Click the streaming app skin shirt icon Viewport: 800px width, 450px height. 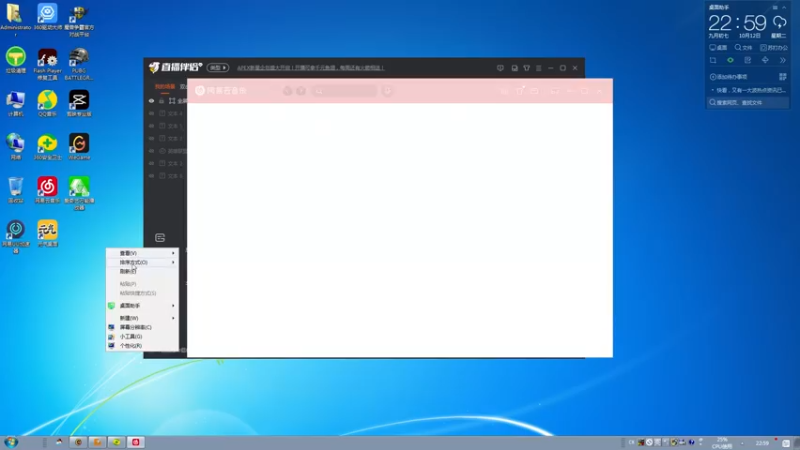click(527, 68)
